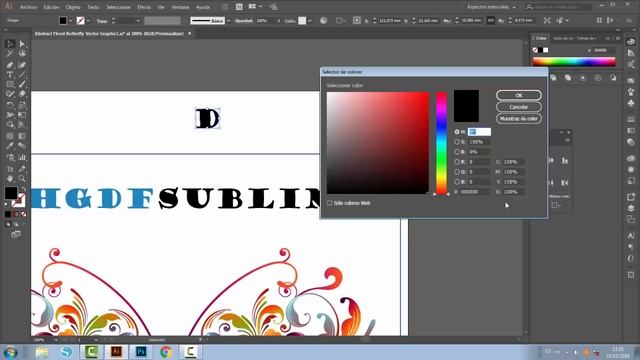Open Skype from the taskbar
Viewport: 640px width, 360px height.
pos(66,351)
